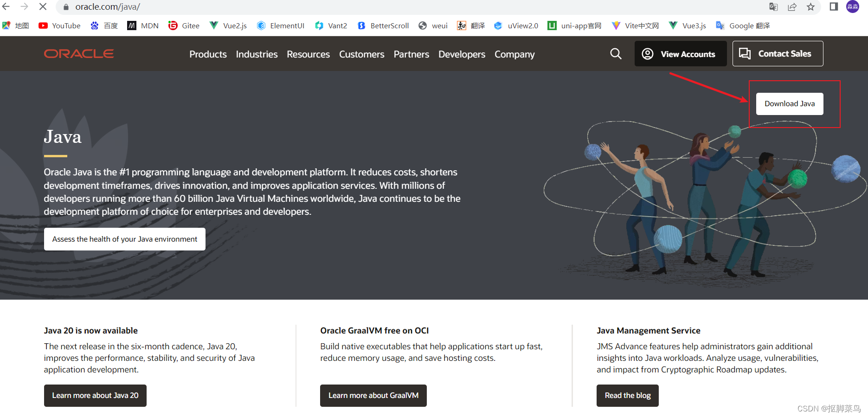Open the Gitee bookmark
This screenshot has width=868, height=417.
click(x=184, y=26)
